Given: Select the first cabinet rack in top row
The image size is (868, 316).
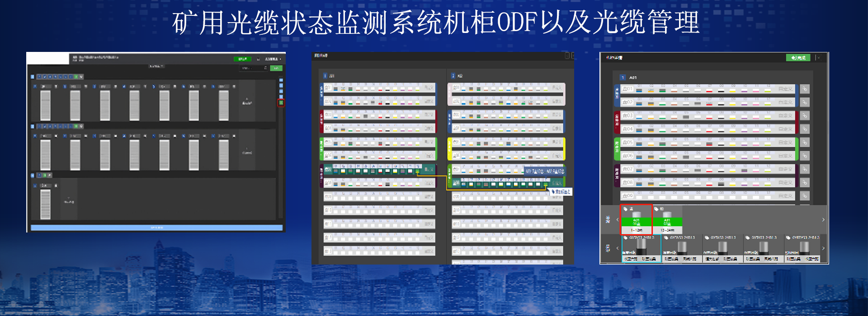Looking at the screenshot, I should point(46,105).
